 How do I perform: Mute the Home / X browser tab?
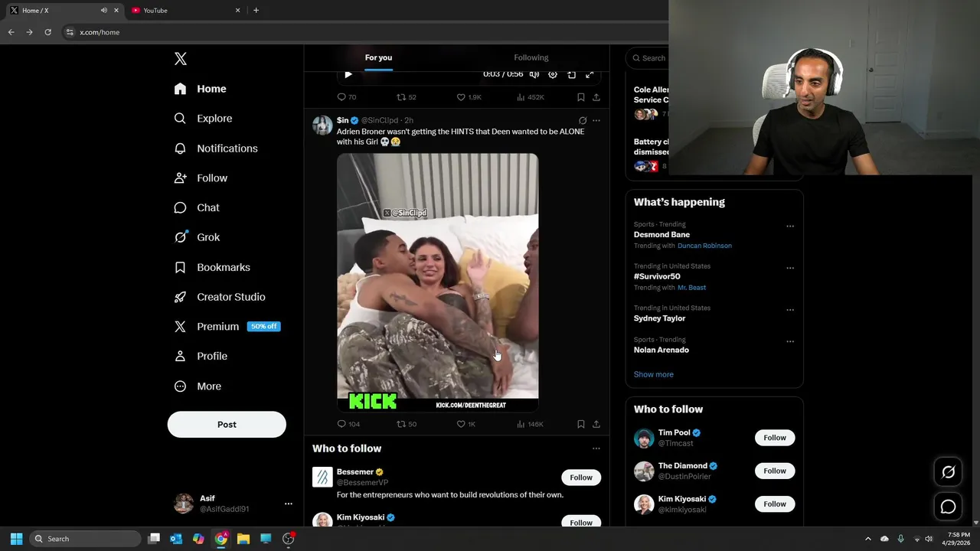tap(103, 10)
